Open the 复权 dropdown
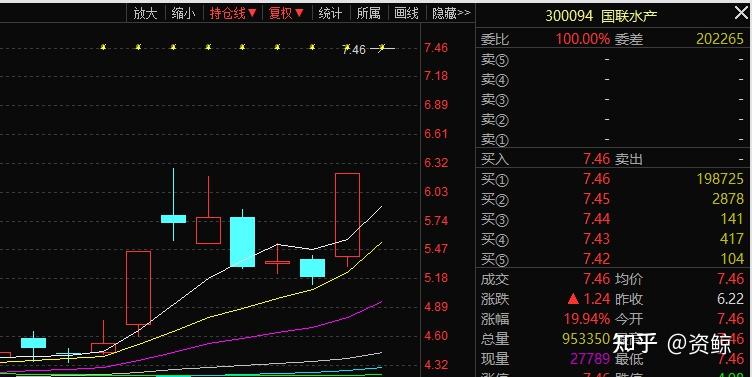752x377 pixels. coord(286,13)
